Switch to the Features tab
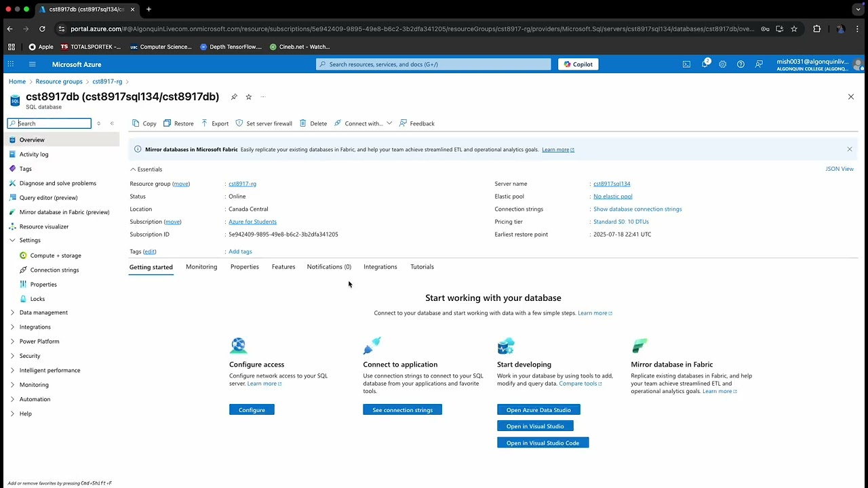Screen dimensions: 868x488 pos(283,267)
